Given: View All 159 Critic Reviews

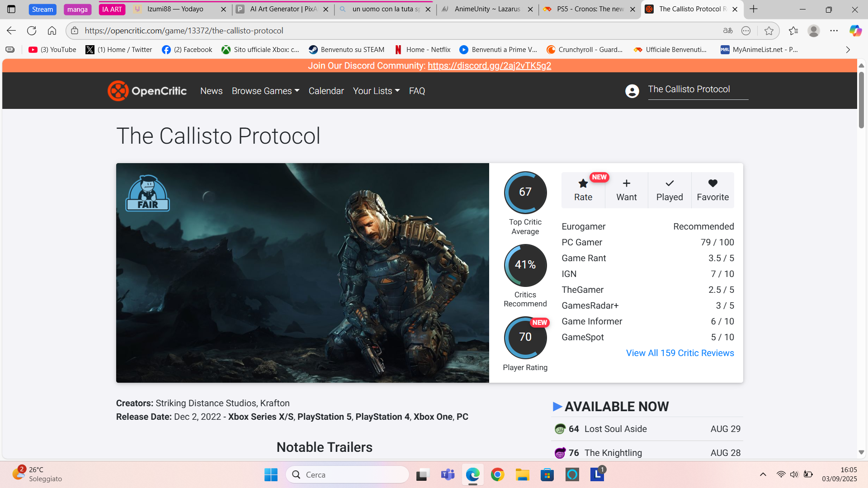Looking at the screenshot, I should (680, 353).
